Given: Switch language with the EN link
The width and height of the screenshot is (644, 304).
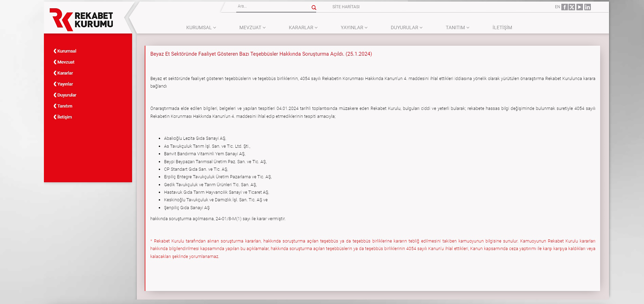Looking at the screenshot, I should [557, 7].
